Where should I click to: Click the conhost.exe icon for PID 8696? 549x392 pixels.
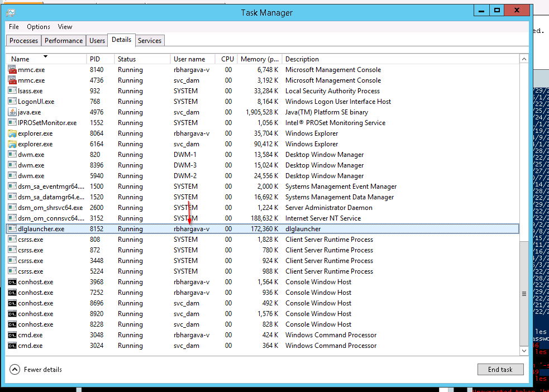12,303
